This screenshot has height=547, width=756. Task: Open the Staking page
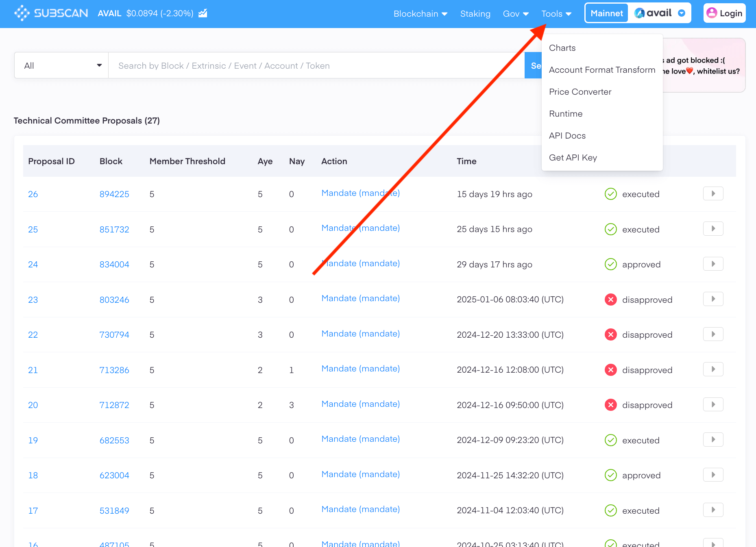(475, 14)
